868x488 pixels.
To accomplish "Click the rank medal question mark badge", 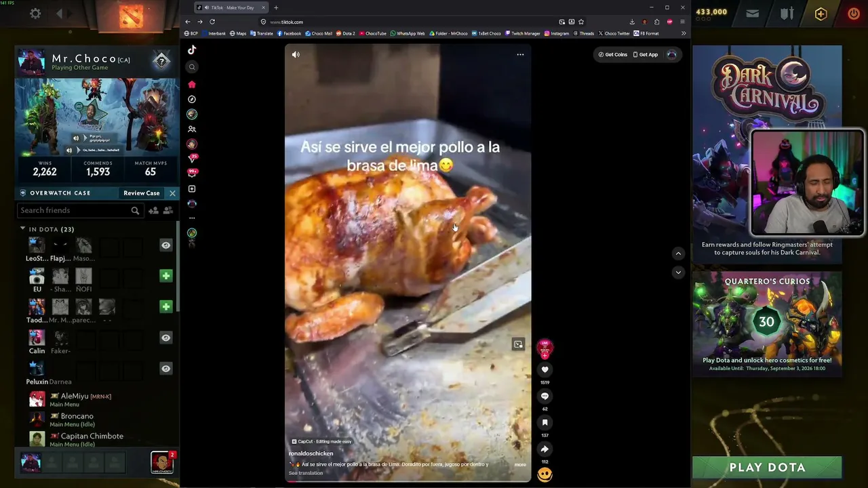I will (161, 61).
